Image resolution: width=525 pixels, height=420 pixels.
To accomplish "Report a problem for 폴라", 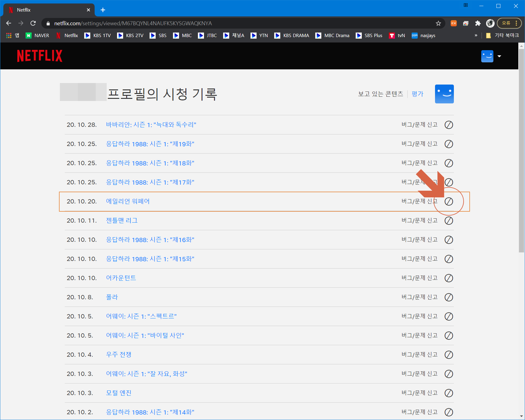I will tap(420, 297).
